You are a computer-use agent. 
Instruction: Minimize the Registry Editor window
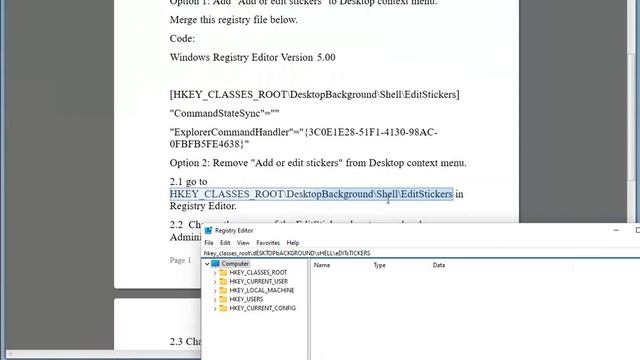[616, 231]
